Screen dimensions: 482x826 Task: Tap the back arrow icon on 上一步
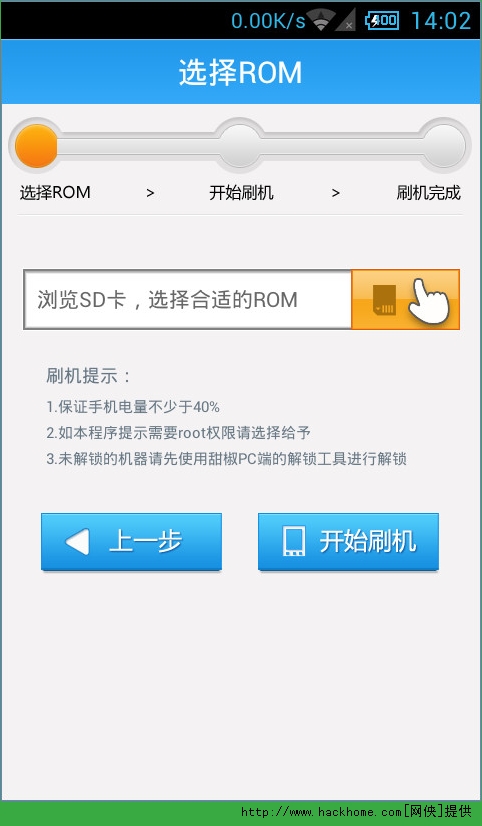(77, 542)
